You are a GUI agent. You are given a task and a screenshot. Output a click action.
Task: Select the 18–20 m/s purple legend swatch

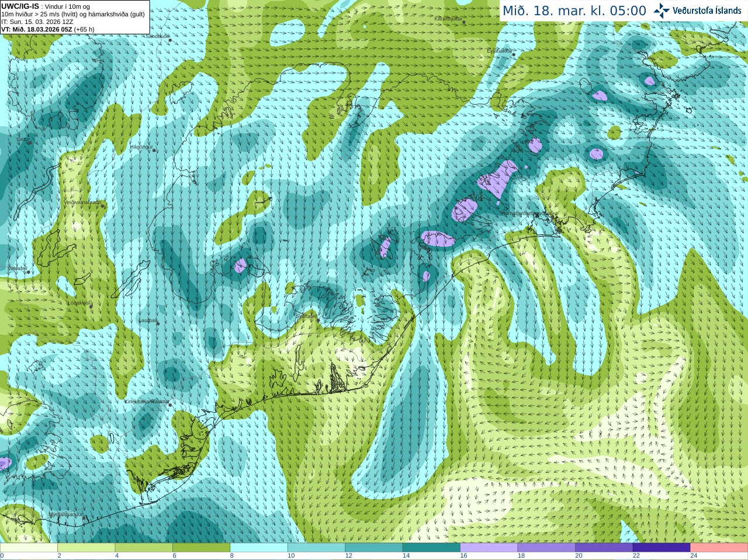coord(546,548)
